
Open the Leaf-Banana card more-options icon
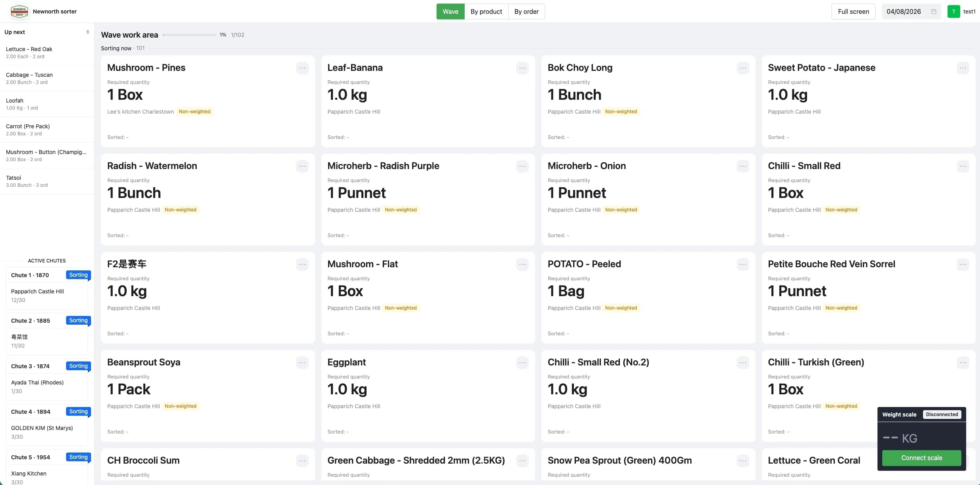pyautogui.click(x=522, y=68)
